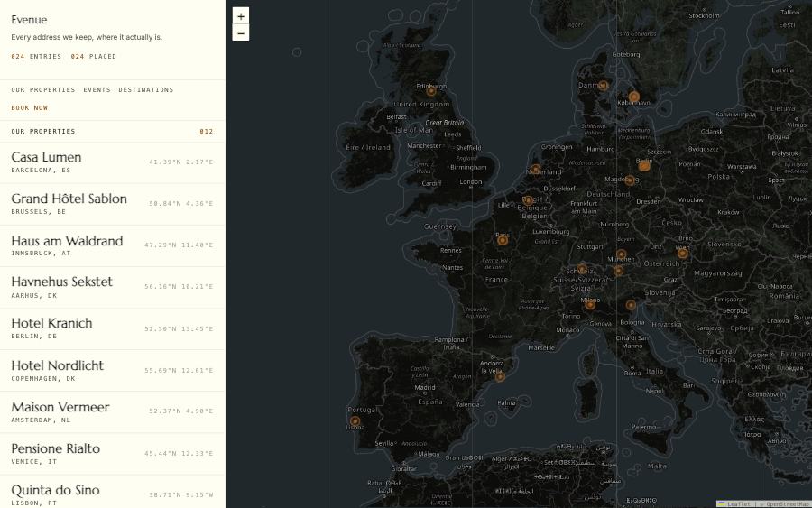Image resolution: width=812 pixels, height=508 pixels.
Task: Click coordinates 41.39°N 2.17°E
Action: (x=180, y=162)
